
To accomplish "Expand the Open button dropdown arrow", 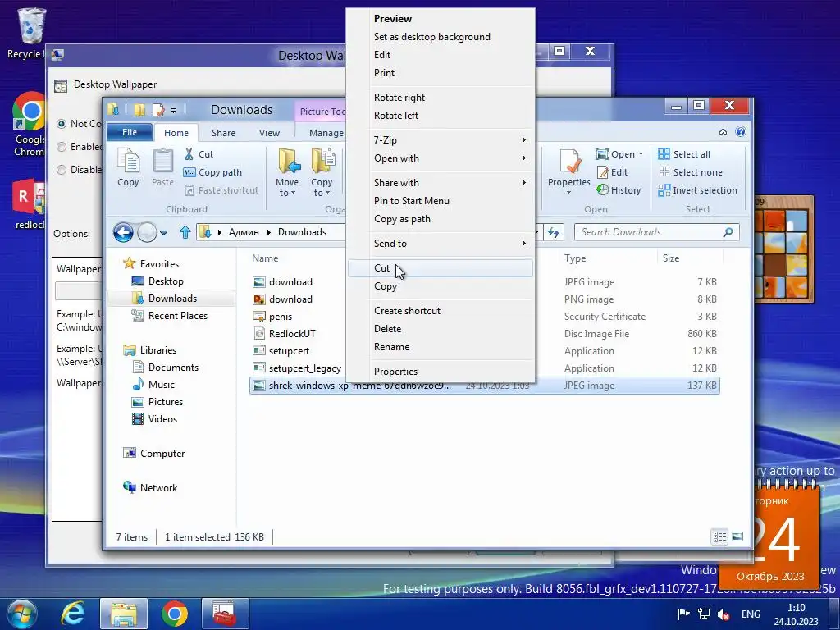I will click(641, 154).
